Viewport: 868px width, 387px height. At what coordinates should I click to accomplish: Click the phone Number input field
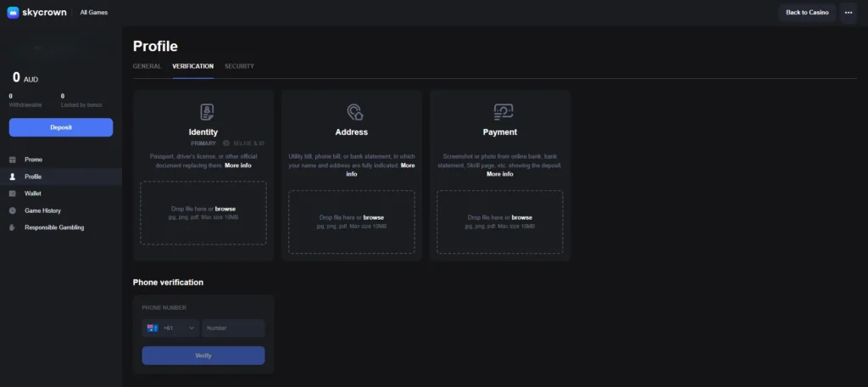point(233,328)
